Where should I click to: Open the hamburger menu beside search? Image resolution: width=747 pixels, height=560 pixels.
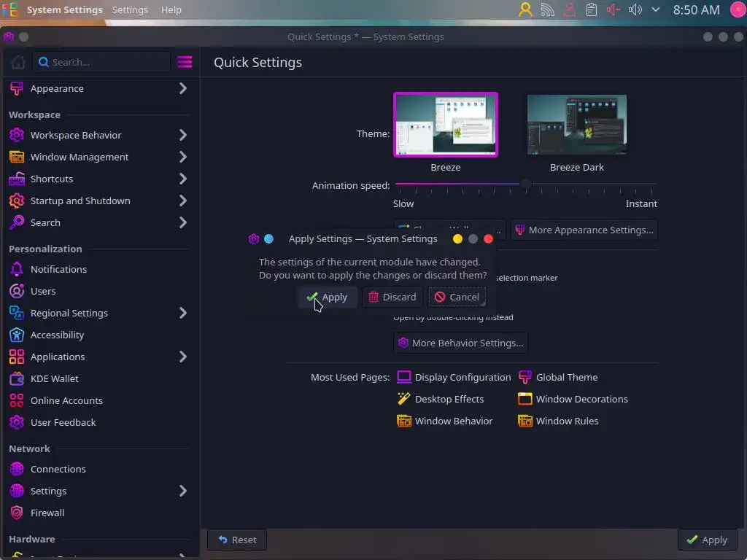(x=185, y=63)
